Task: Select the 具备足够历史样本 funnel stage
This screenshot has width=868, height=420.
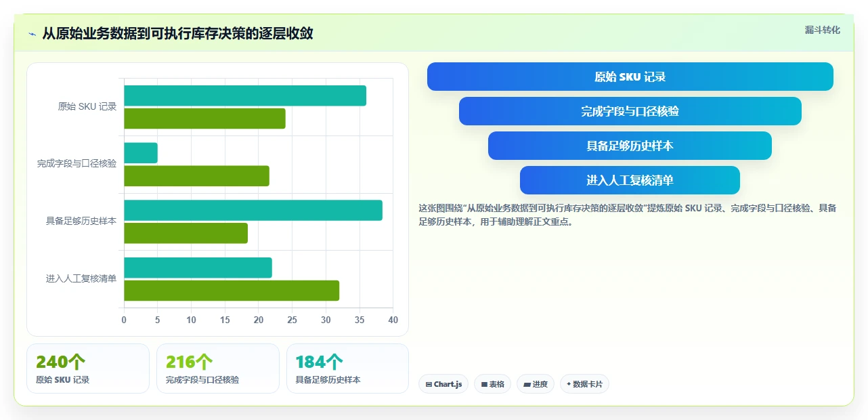Action: click(x=630, y=146)
